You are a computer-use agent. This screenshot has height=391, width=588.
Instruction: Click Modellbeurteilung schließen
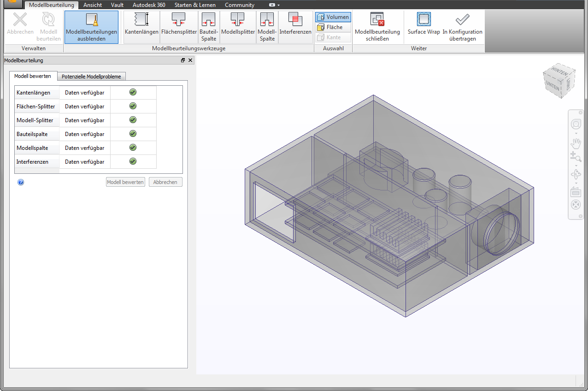(377, 27)
